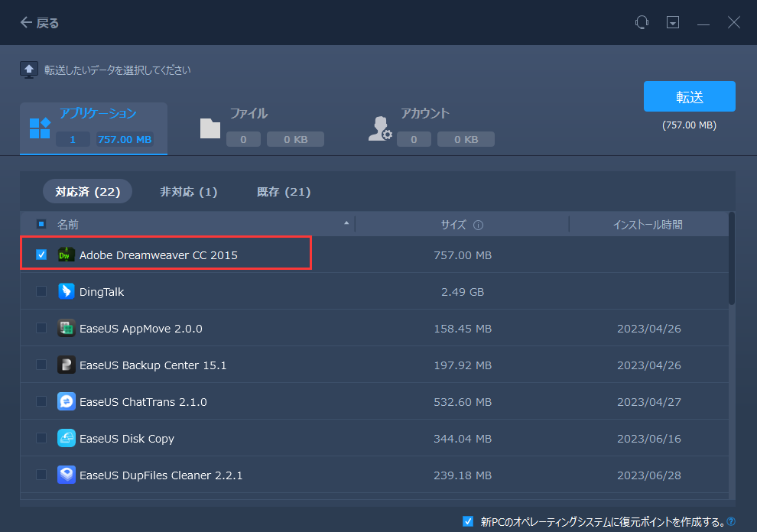Click the Adobe Dreamweaver Dw app icon
Image resolution: width=757 pixels, height=532 pixels.
pyautogui.click(x=66, y=254)
